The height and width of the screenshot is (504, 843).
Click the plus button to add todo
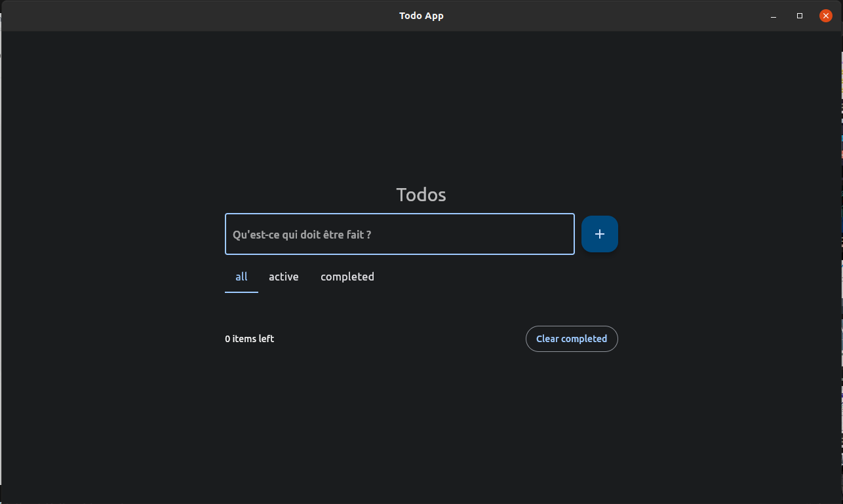[x=599, y=234]
